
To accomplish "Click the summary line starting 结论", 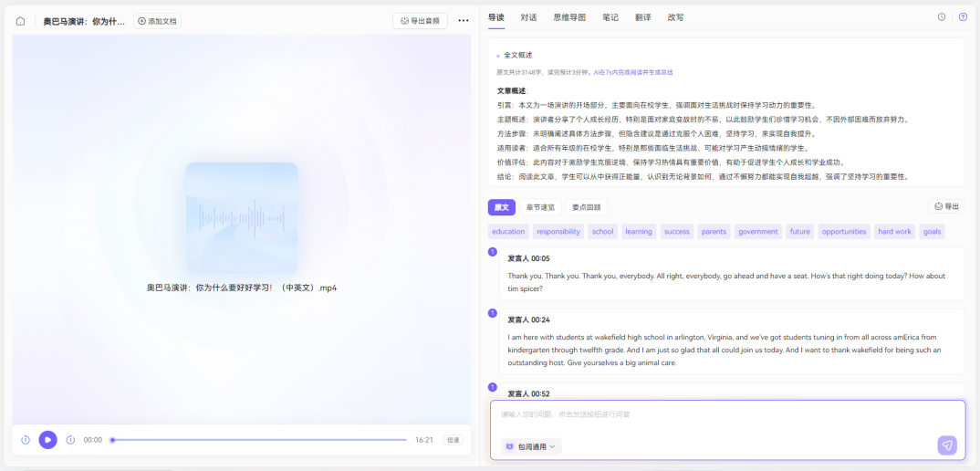I will [703, 177].
